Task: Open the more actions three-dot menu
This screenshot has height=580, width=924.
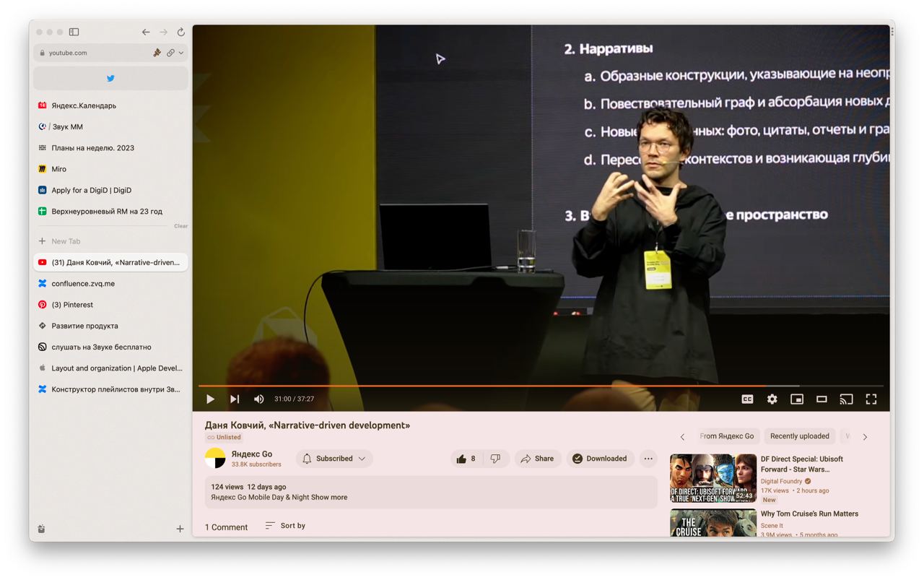Action: click(x=648, y=459)
